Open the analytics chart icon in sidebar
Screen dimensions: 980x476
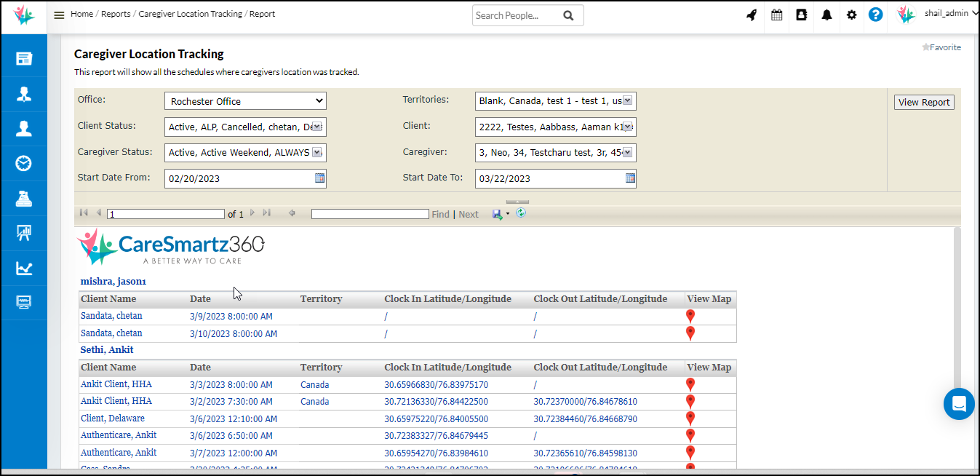pos(23,268)
